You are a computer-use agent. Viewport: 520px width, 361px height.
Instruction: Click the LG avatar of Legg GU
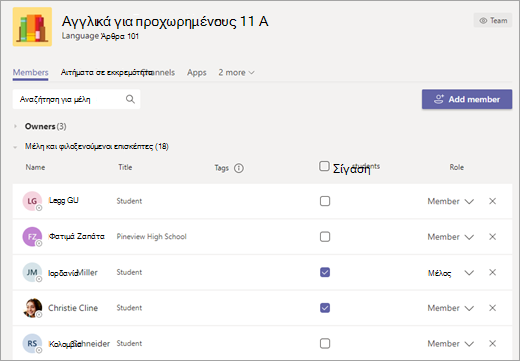pos(32,201)
